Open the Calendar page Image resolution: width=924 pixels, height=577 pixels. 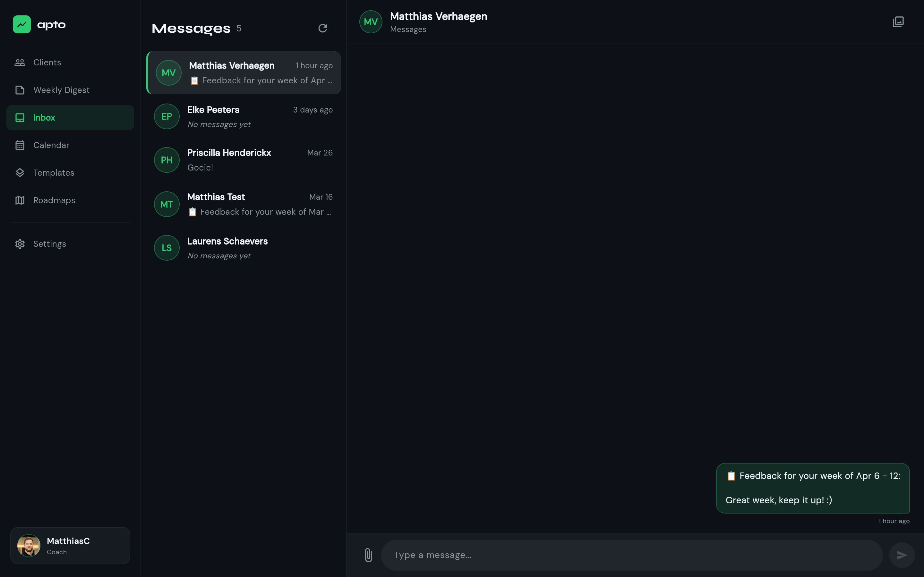51,146
